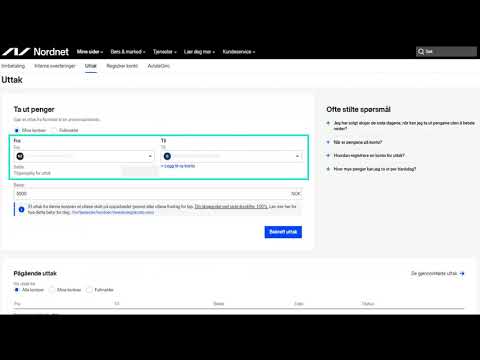Click the amount input field showing 5000
Viewport: 480px width, 360px height.
[158, 194]
